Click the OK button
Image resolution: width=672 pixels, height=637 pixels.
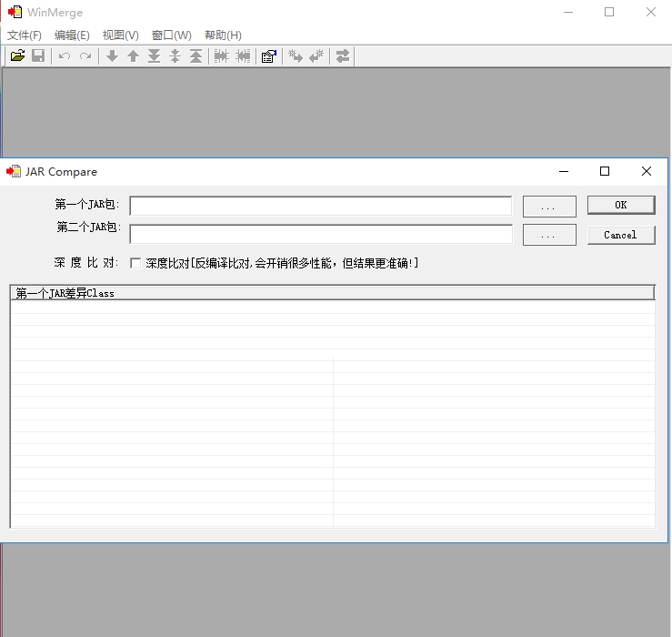coord(621,205)
